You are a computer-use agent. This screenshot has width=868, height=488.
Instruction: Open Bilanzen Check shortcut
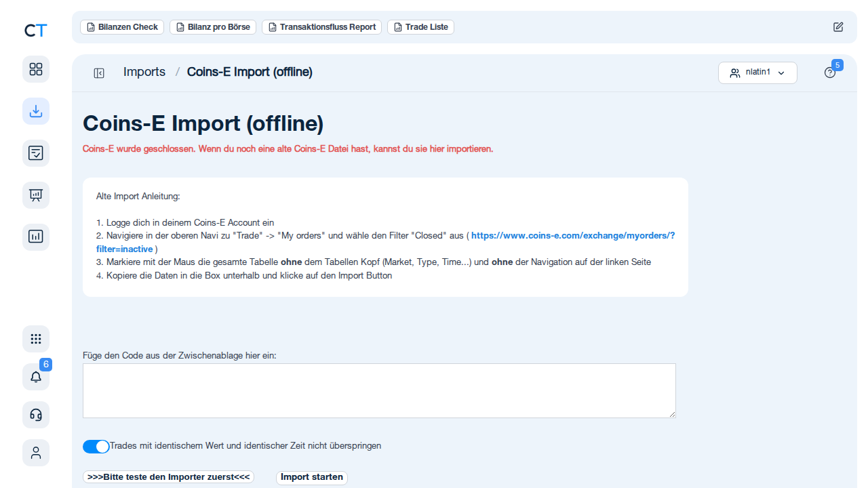[x=122, y=27]
